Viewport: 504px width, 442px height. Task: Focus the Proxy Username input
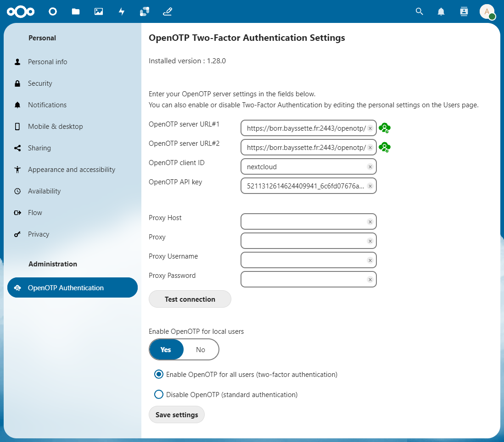pyautogui.click(x=308, y=260)
